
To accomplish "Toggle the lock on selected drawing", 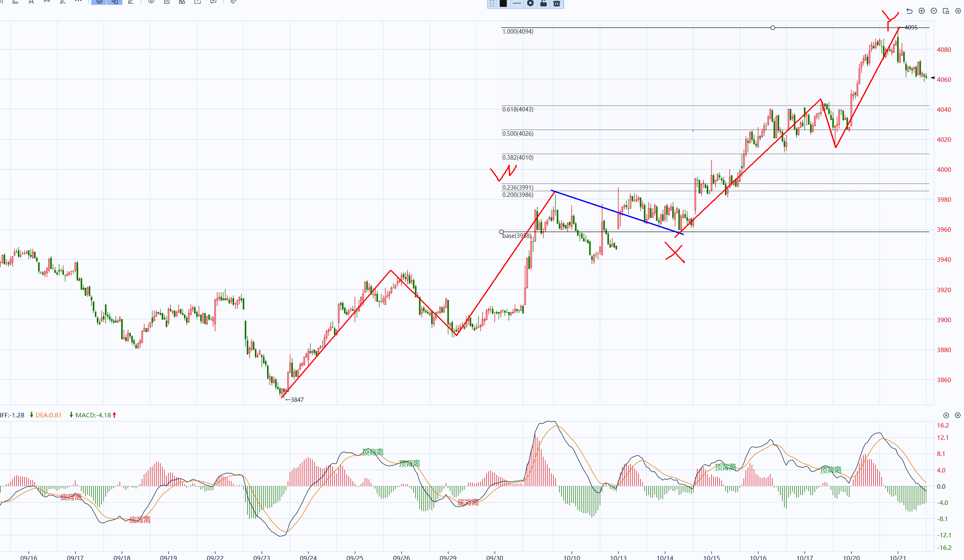I will (543, 3).
